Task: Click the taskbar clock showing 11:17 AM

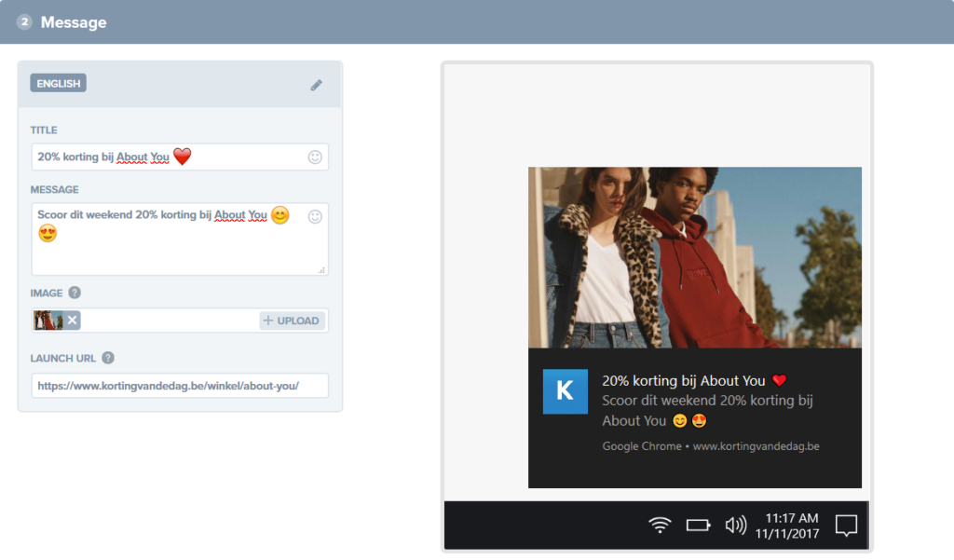Action: 791,526
